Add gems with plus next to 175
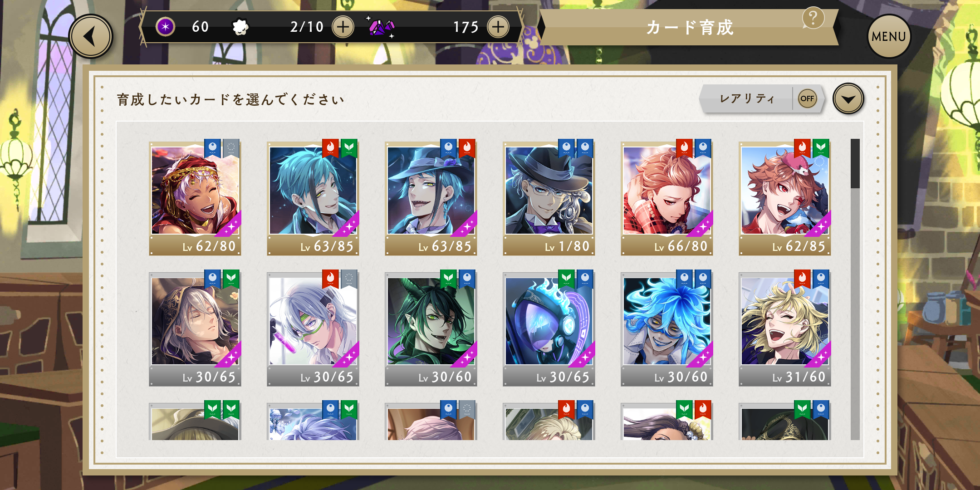Screen dimensions: 980x490 click(x=498, y=27)
